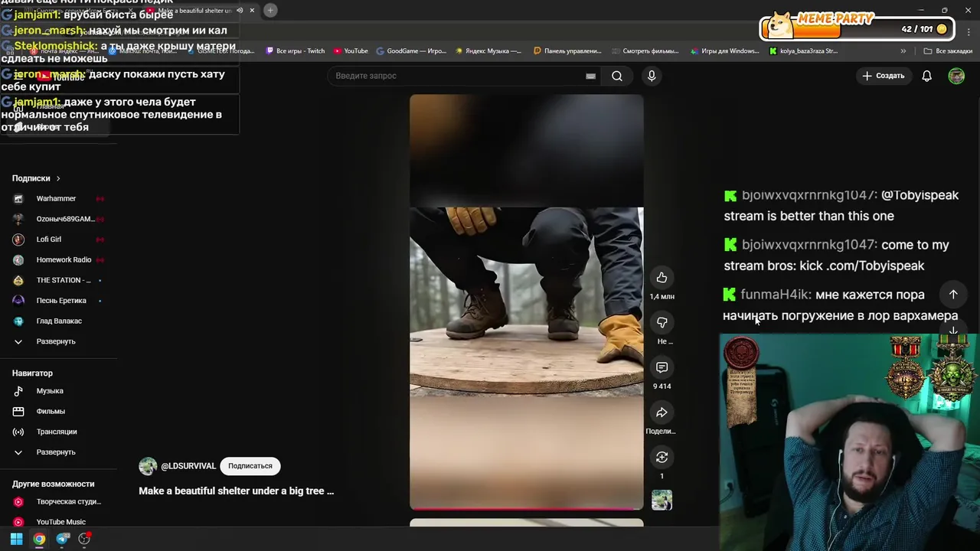
Task: Open the kolya_baza3raza bookmark
Action: (x=803, y=51)
